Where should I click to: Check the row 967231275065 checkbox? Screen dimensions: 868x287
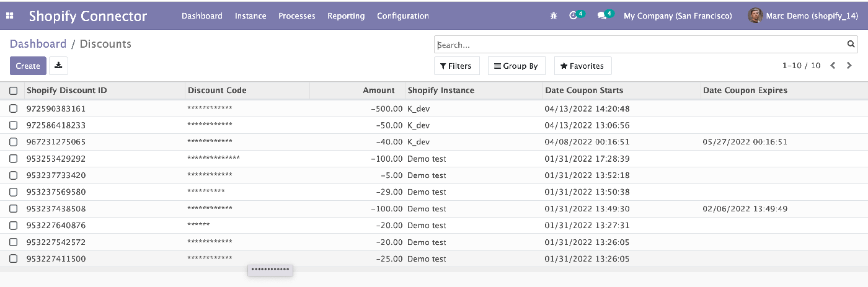(x=13, y=142)
